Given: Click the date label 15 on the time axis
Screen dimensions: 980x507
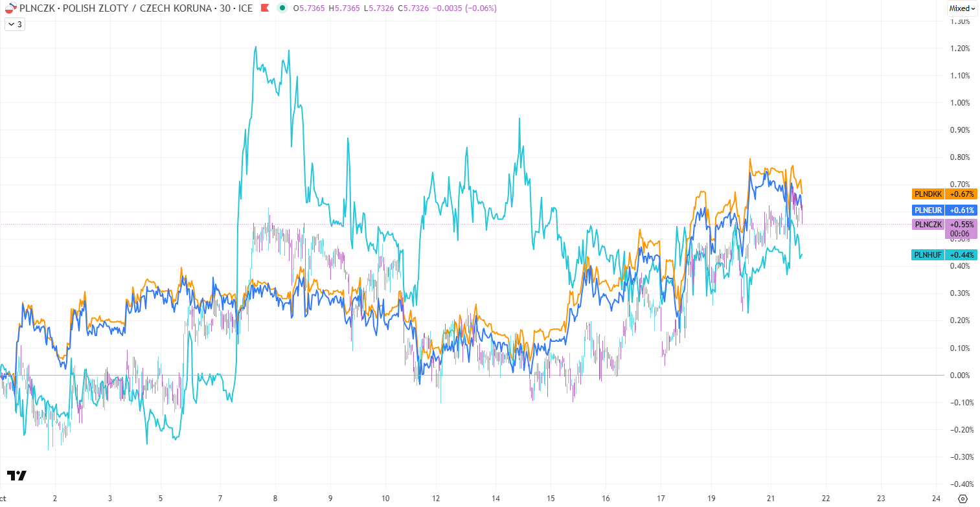Looking at the screenshot, I should (551, 499).
